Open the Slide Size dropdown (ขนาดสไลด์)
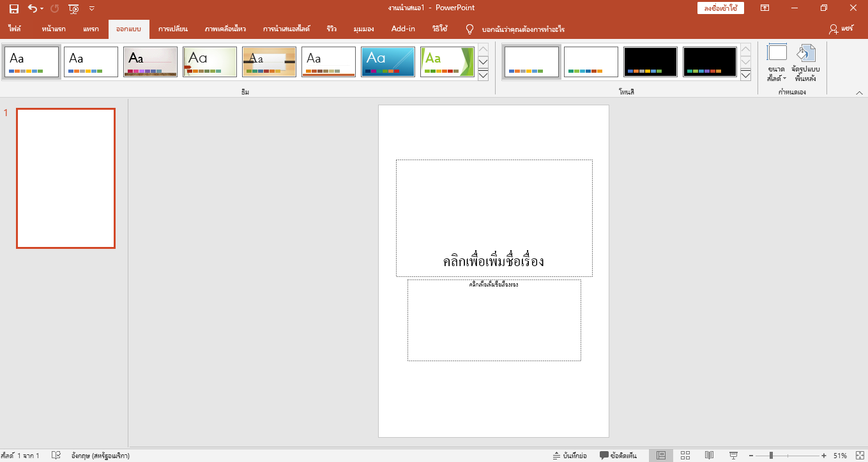The width and height of the screenshot is (868, 462). pyautogui.click(x=777, y=63)
